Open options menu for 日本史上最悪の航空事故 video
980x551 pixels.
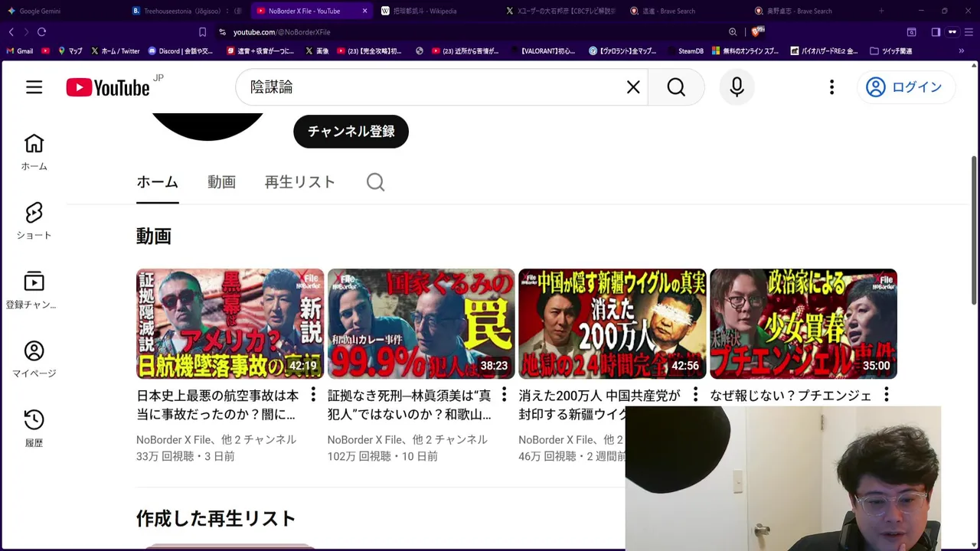[x=312, y=395]
